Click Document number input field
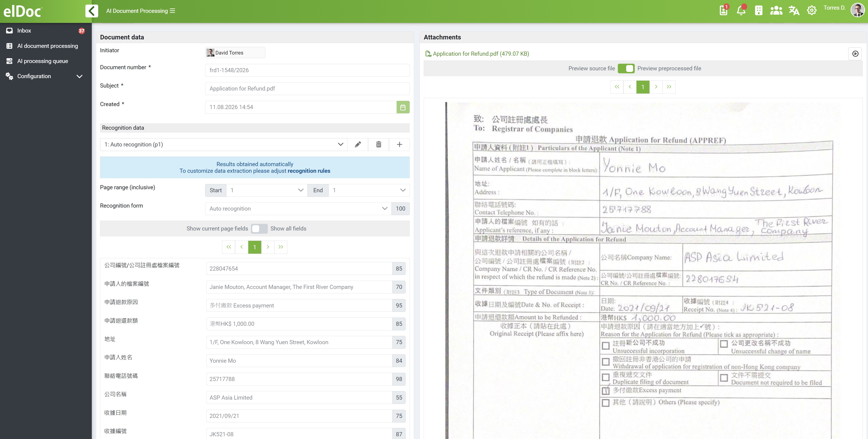Screen dimensions: 868x439 [x=307, y=70]
